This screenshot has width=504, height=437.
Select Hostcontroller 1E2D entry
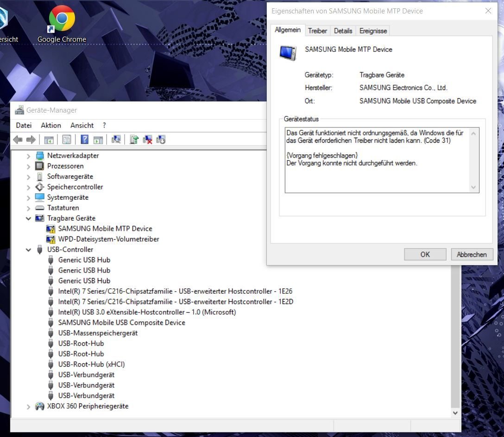(176, 302)
